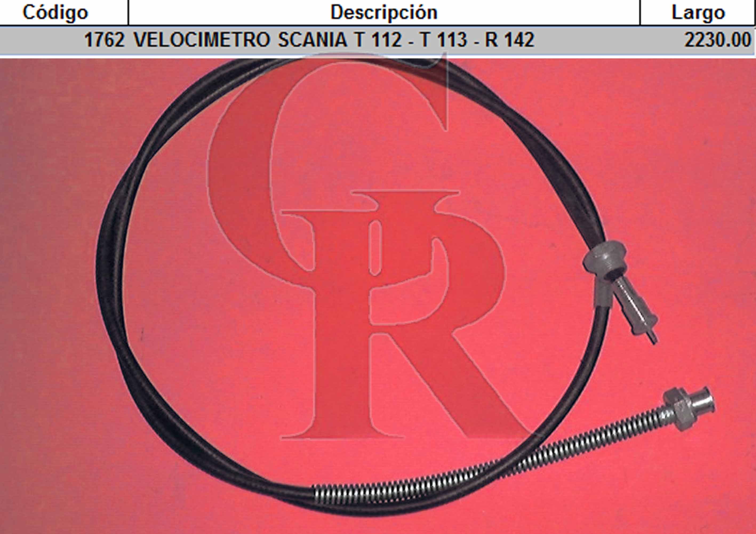
Task: Click the divider between Código and Descripción headers
Action: 128,13
